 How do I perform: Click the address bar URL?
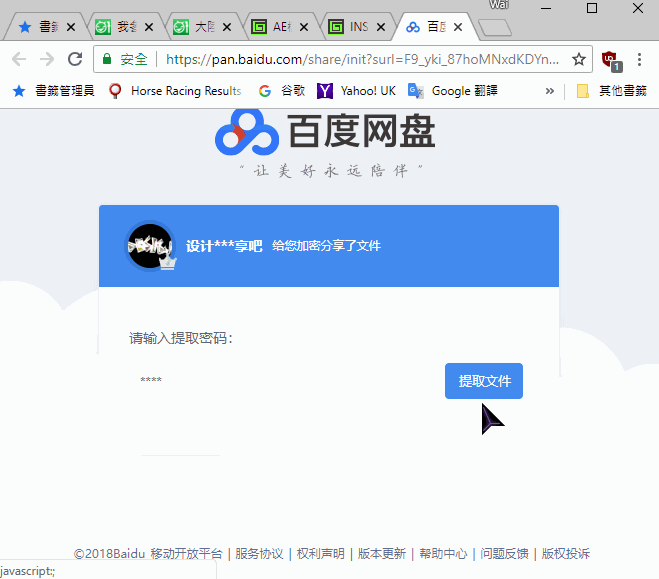pyautogui.click(x=362, y=59)
